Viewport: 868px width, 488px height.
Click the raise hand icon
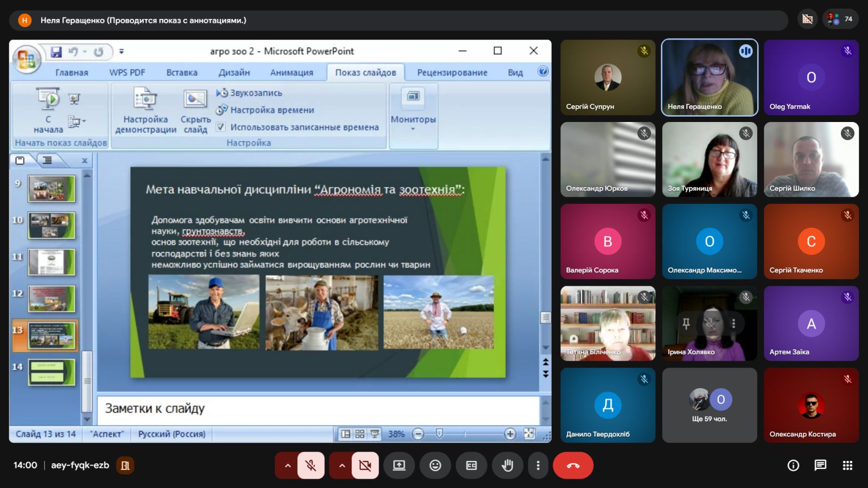tap(507, 465)
